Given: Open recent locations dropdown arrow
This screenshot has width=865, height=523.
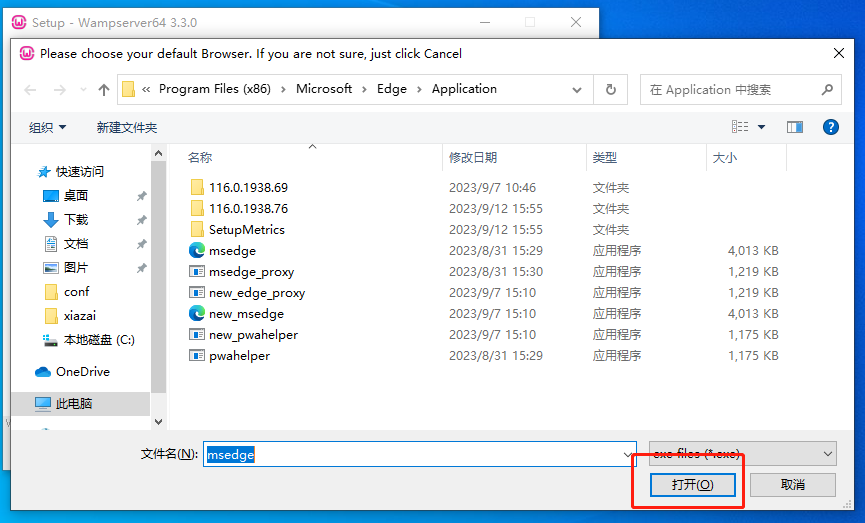Looking at the screenshot, I should point(83,89).
